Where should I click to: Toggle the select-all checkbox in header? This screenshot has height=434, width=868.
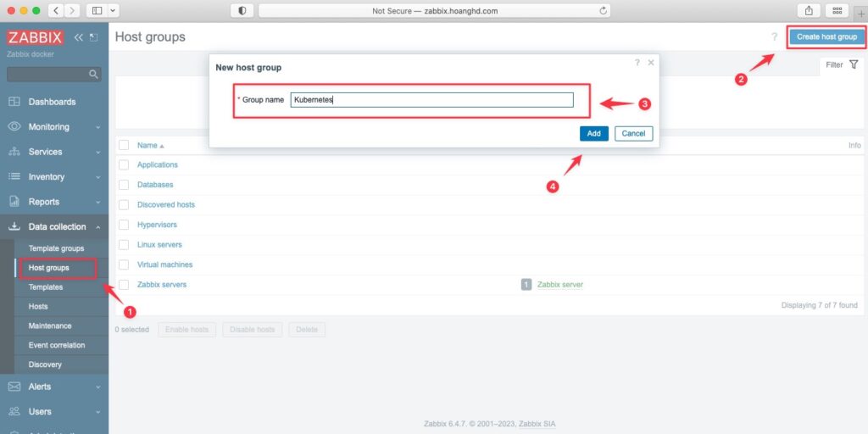124,145
